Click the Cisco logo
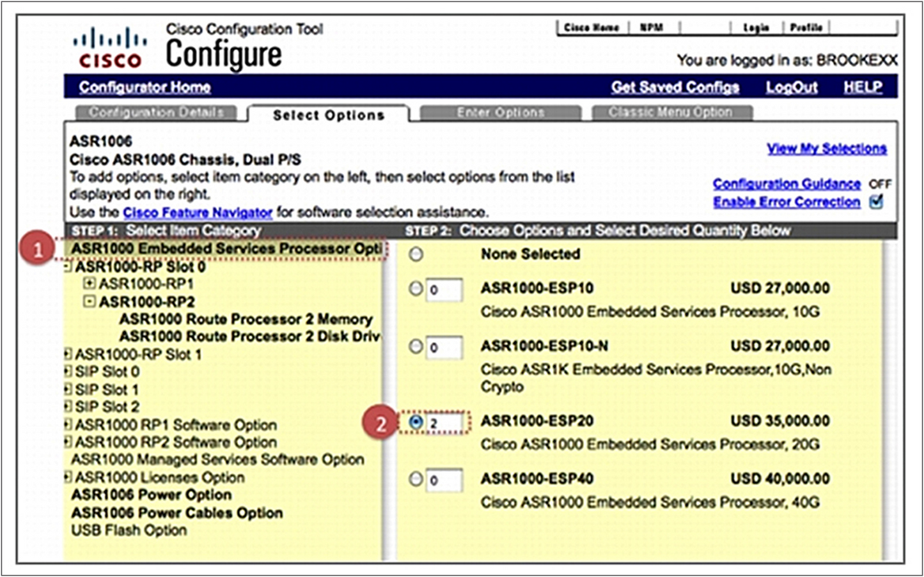The width and height of the screenshot is (924, 577). (x=109, y=48)
